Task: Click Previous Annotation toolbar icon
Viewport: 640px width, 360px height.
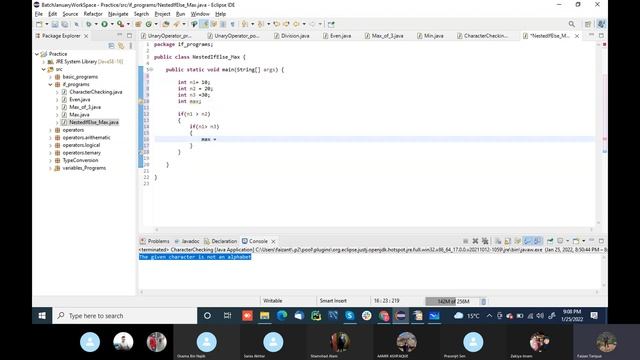Action: 261,24
